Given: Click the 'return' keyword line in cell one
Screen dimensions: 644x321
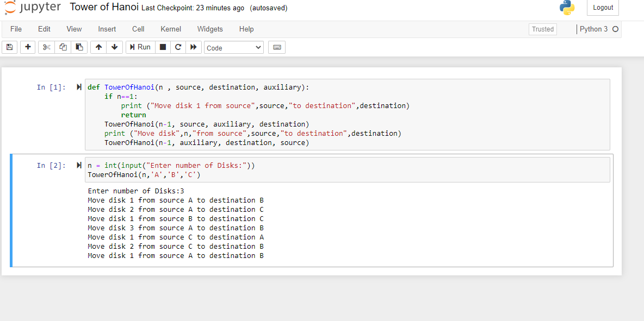Looking at the screenshot, I should coord(133,115).
